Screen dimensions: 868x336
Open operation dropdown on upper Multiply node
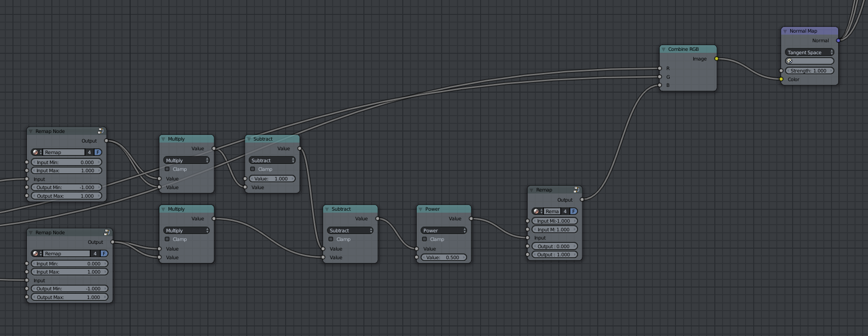pos(187,160)
